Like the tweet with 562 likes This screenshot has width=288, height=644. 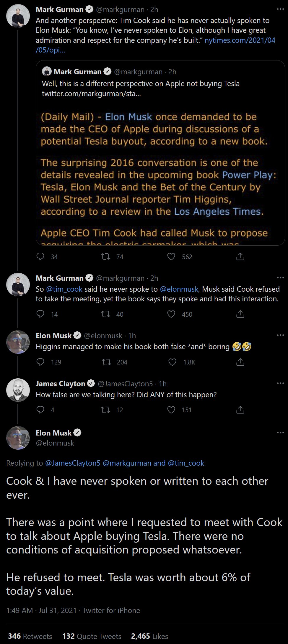(171, 257)
